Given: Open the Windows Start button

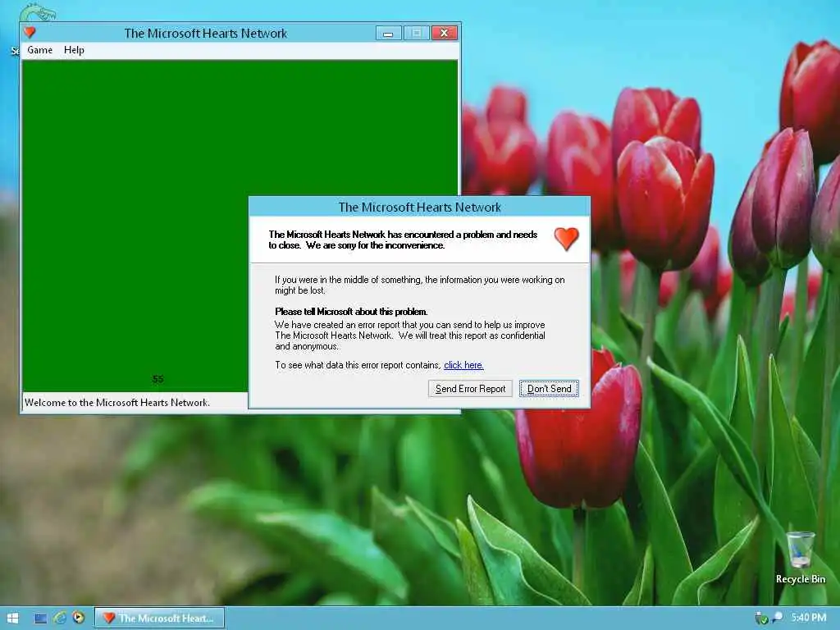Looking at the screenshot, I should click(13, 618).
